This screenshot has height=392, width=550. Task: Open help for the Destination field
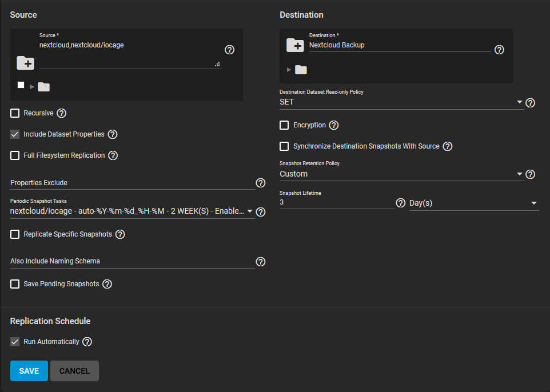pos(499,50)
